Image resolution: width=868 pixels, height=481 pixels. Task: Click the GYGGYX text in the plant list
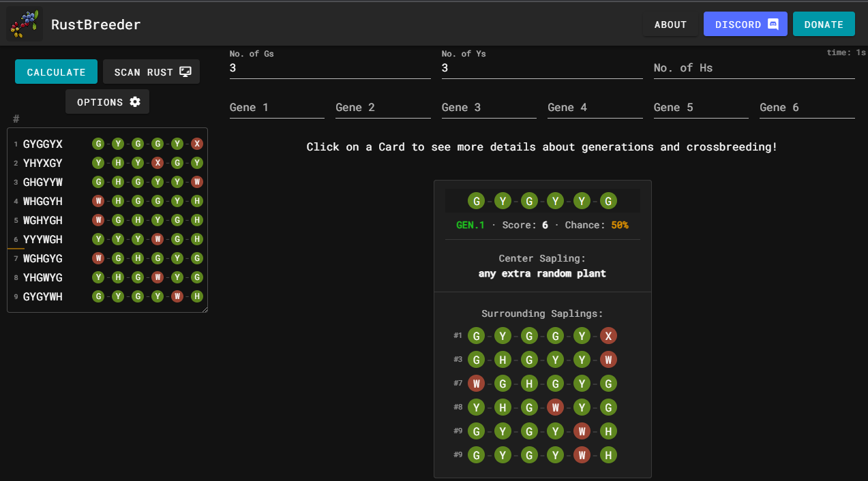43,144
